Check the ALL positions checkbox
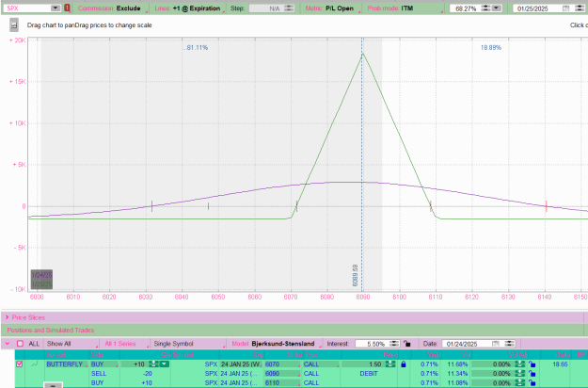 20,344
